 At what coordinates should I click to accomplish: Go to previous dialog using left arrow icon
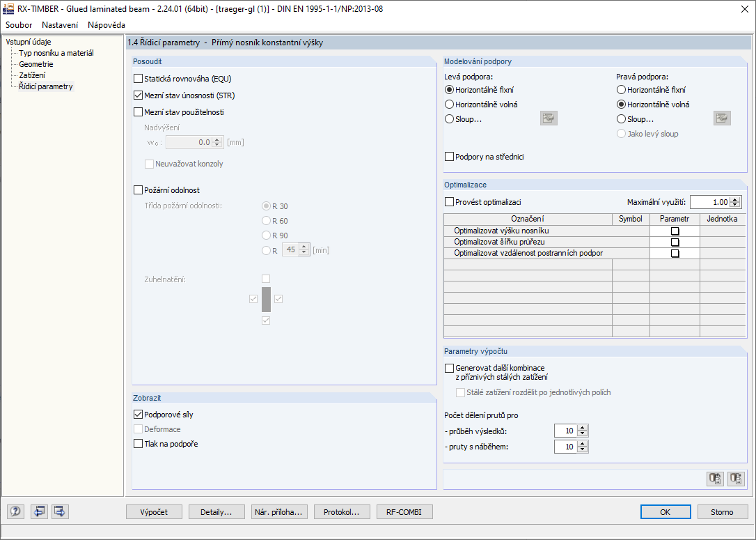pyautogui.click(x=39, y=511)
